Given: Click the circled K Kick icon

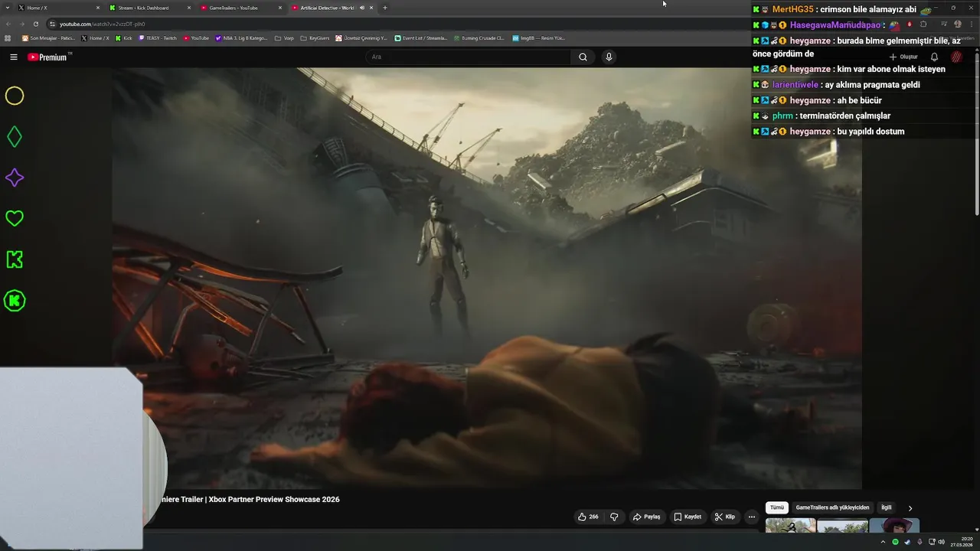Looking at the screenshot, I should click(15, 301).
